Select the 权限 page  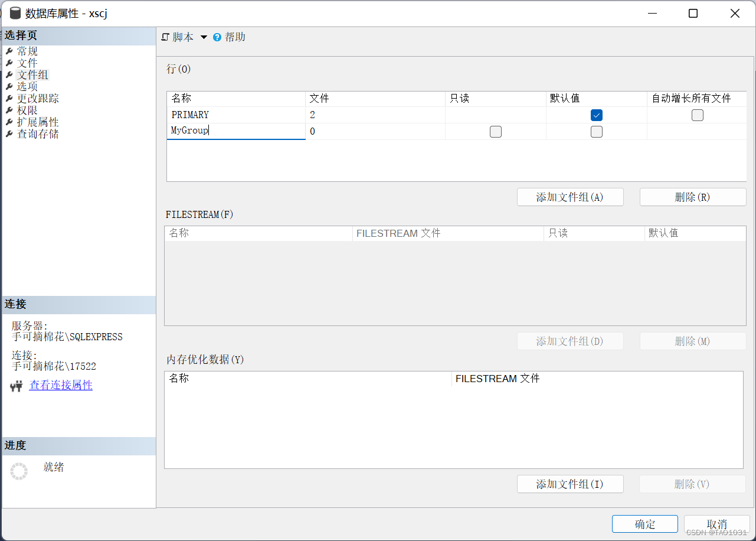click(x=27, y=110)
